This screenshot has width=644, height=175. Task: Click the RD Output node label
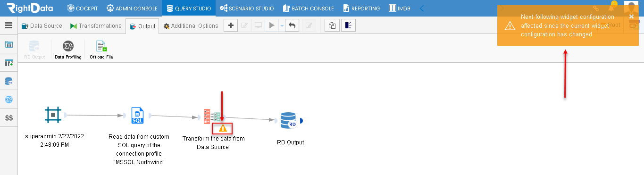point(290,142)
